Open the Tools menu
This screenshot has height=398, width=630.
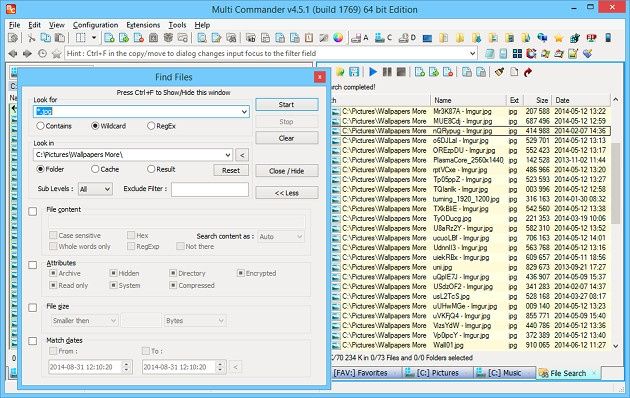click(177, 25)
